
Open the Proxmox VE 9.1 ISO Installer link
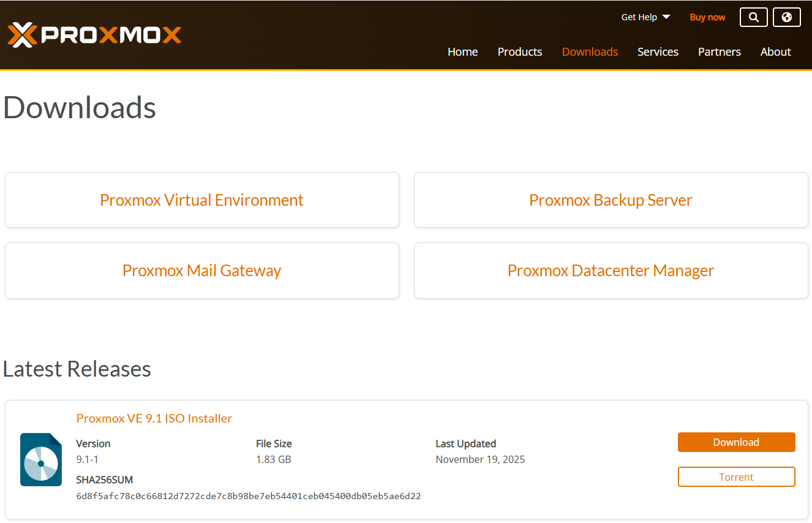pos(154,418)
